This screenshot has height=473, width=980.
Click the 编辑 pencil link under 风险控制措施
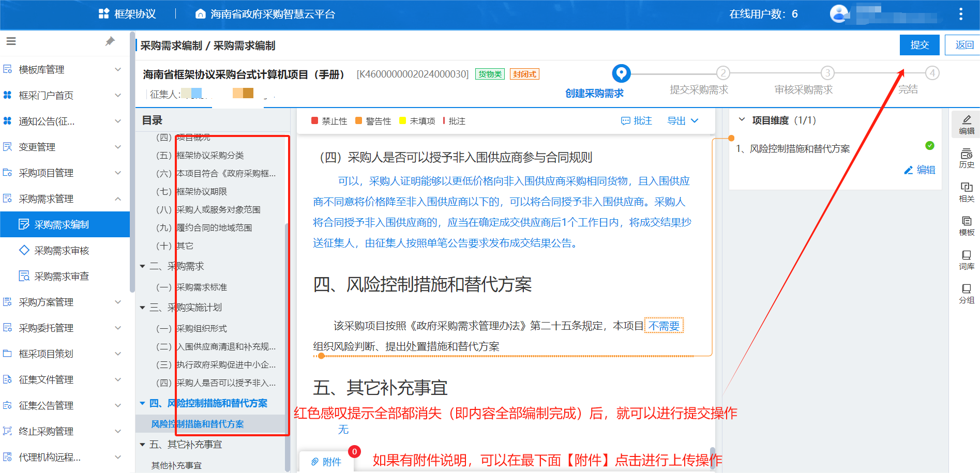tap(919, 170)
